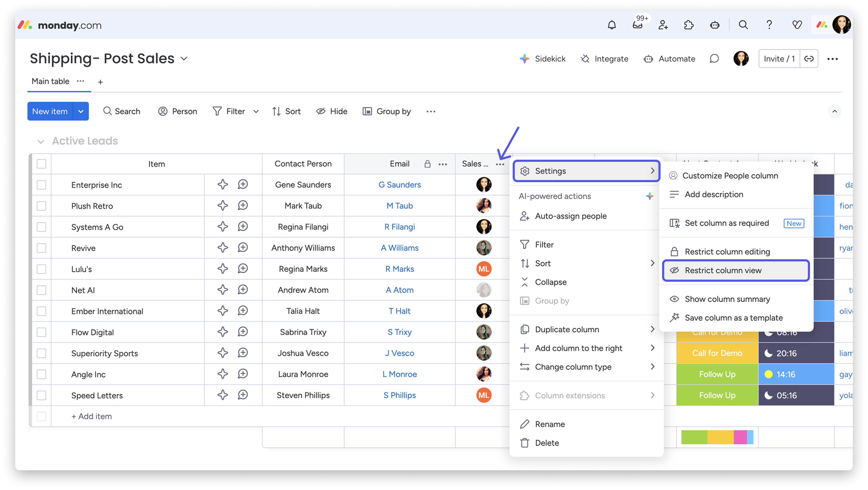Open the robot automation icon in top bar

pyautogui.click(x=714, y=25)
